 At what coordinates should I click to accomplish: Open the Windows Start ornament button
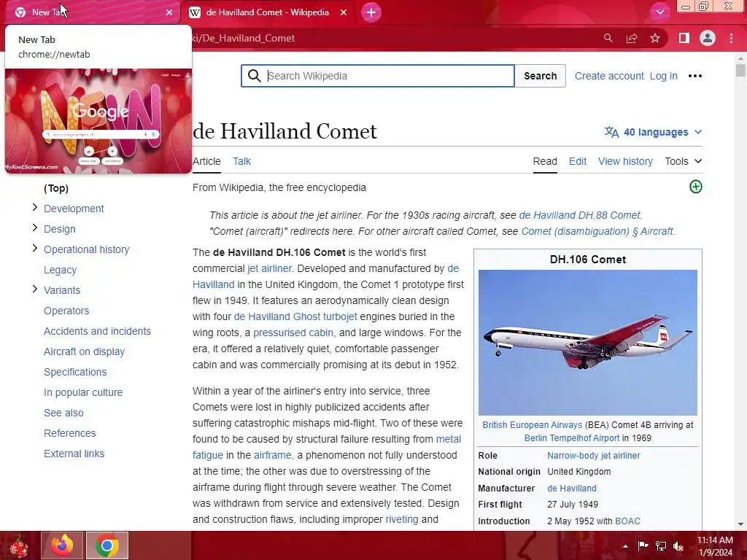click(19, 545)
